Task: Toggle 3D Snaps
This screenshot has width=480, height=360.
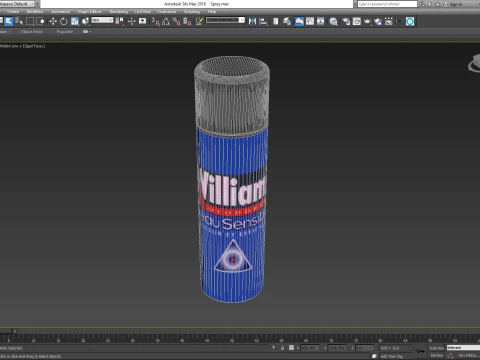Action: click(156, 22)
